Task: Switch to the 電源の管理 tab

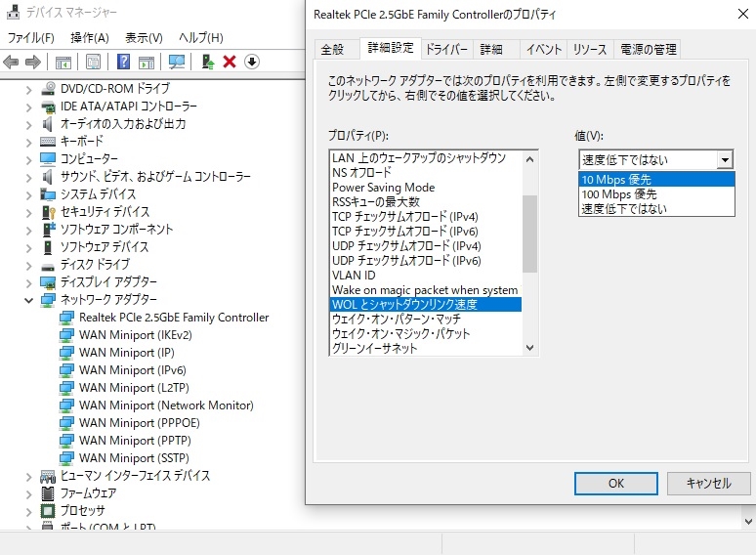Action: [648, 49]
